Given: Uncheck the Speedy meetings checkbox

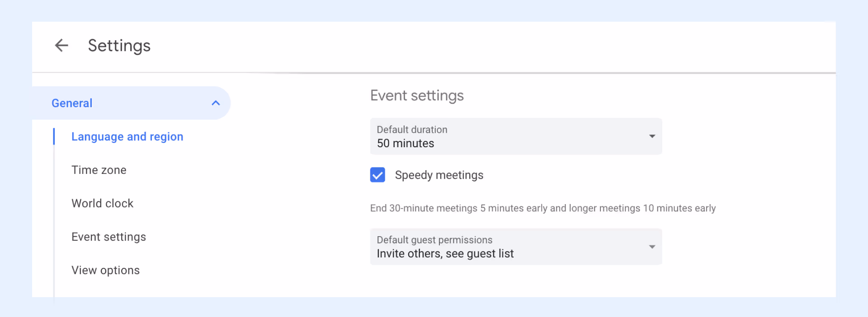Looking at the screenshot, I should click(377, 175).
